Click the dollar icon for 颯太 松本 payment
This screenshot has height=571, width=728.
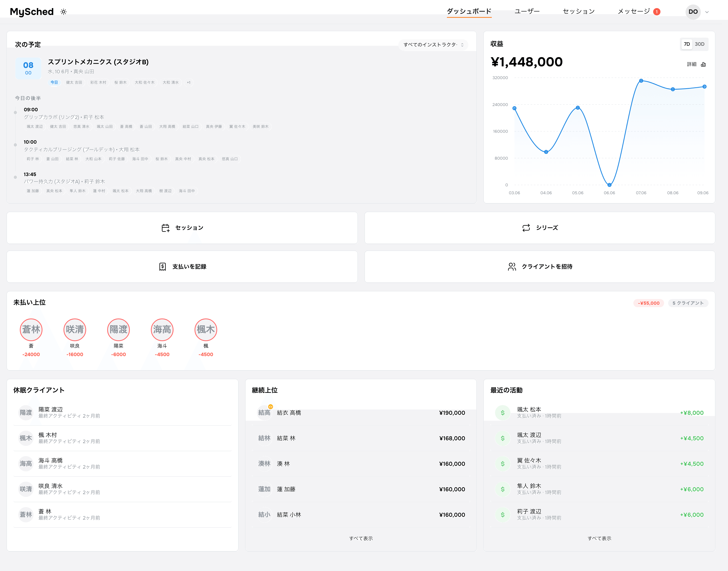[x=503, y=413]
